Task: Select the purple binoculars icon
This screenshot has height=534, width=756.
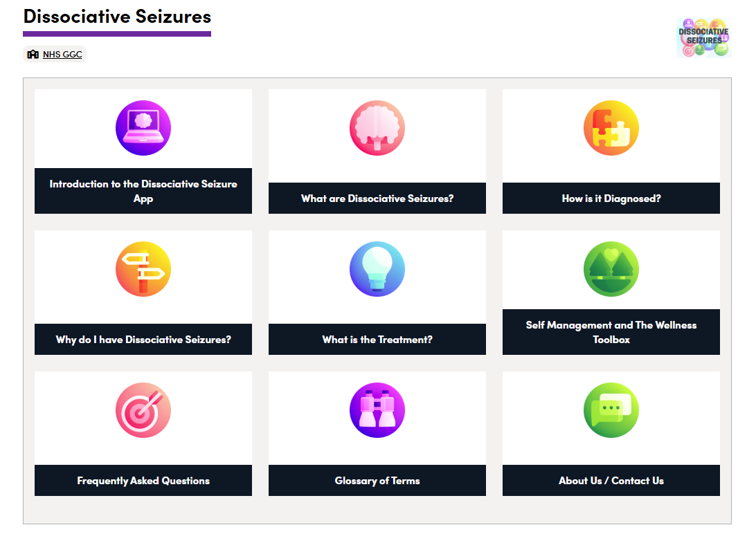Action: coord(377,410)
